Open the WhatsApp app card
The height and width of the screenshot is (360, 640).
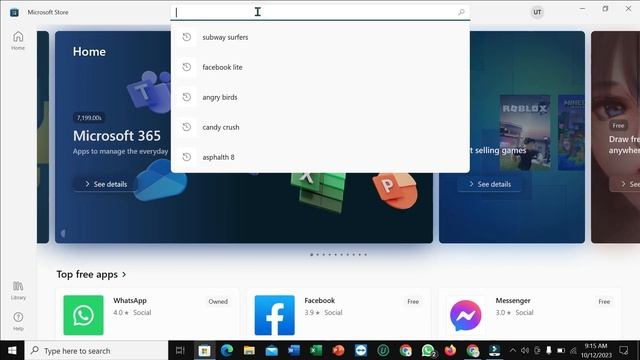(x=147, y=314)
